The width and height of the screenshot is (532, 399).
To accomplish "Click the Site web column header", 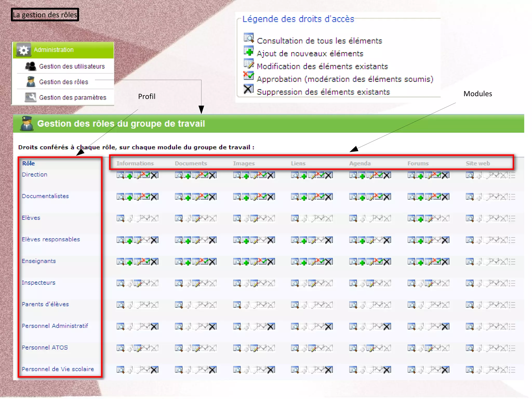I will 478,163.
